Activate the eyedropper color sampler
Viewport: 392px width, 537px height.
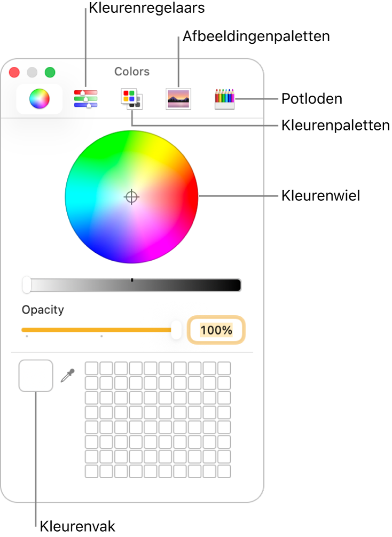[68, 376]
